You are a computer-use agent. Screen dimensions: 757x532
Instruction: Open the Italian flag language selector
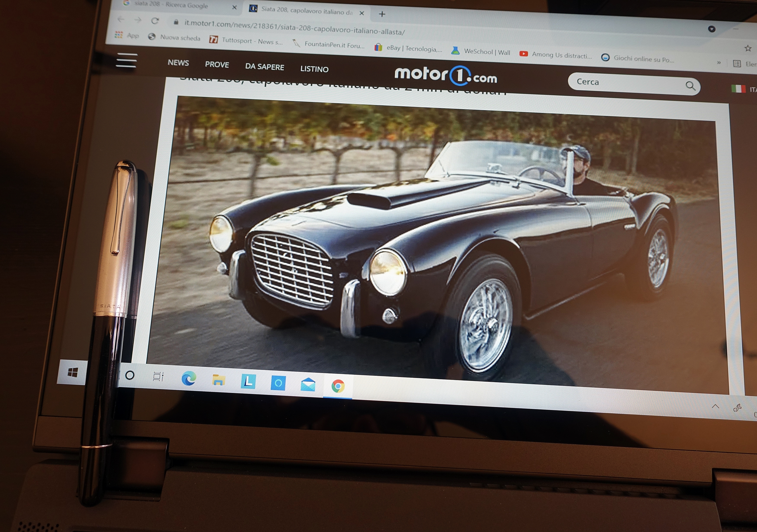(x=738, y=88)
